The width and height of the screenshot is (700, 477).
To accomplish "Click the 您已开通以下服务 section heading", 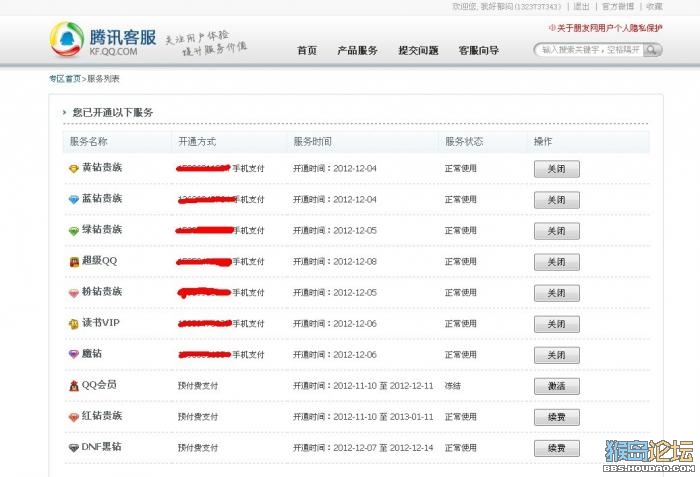I will tap(113, 113).
